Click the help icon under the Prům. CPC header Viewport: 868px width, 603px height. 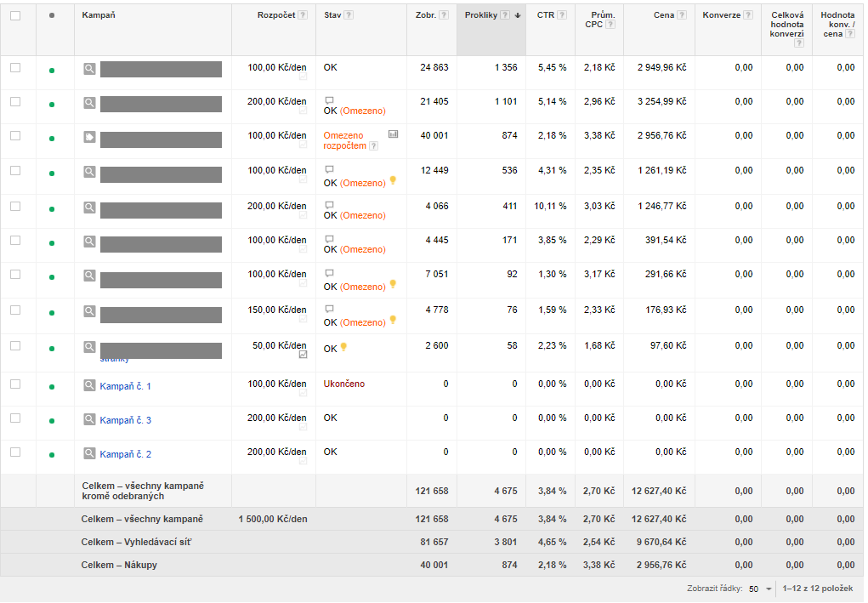(x=610, y=25)
